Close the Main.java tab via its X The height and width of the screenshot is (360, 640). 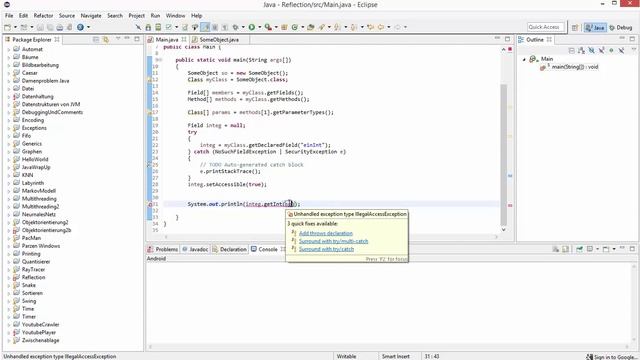pos(184,40)
